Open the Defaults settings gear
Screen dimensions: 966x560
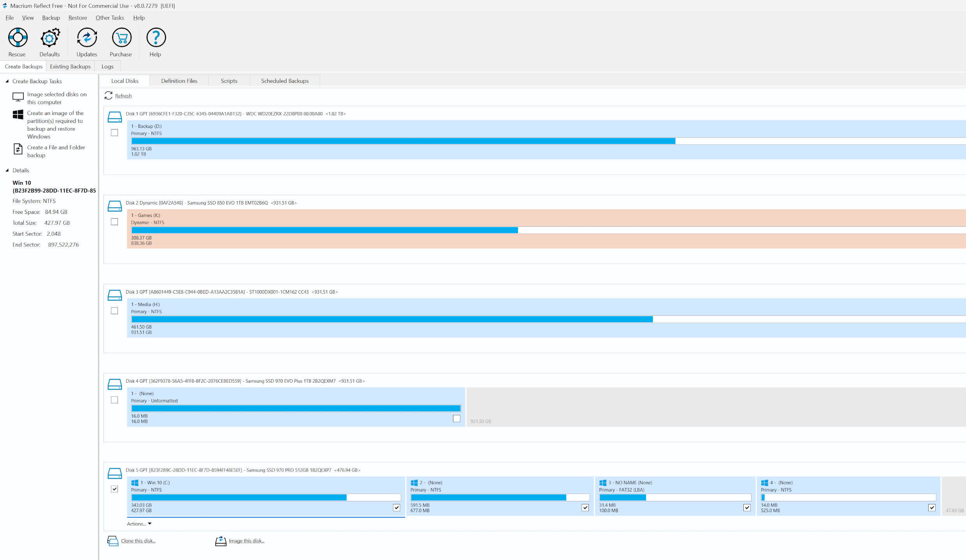[50, 38]
